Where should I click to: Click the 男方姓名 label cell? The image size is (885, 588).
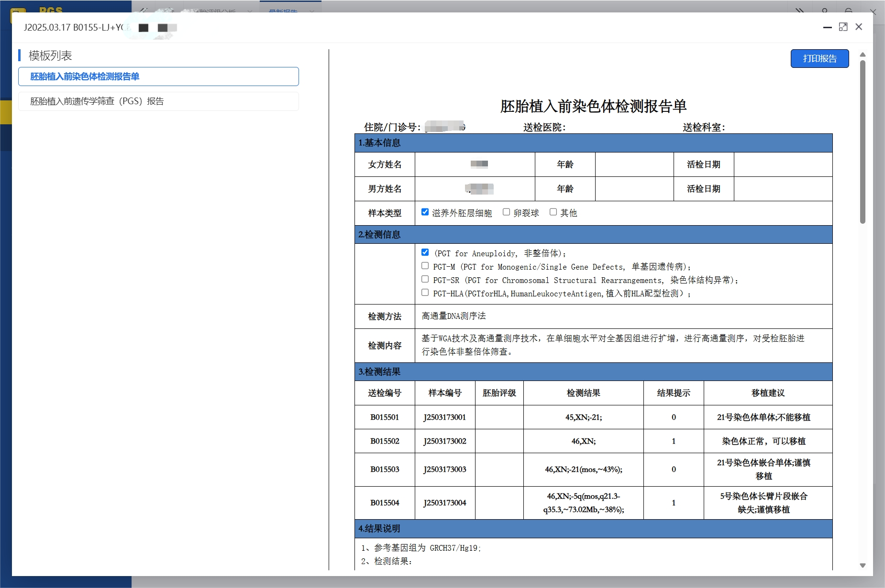(385, 189)
